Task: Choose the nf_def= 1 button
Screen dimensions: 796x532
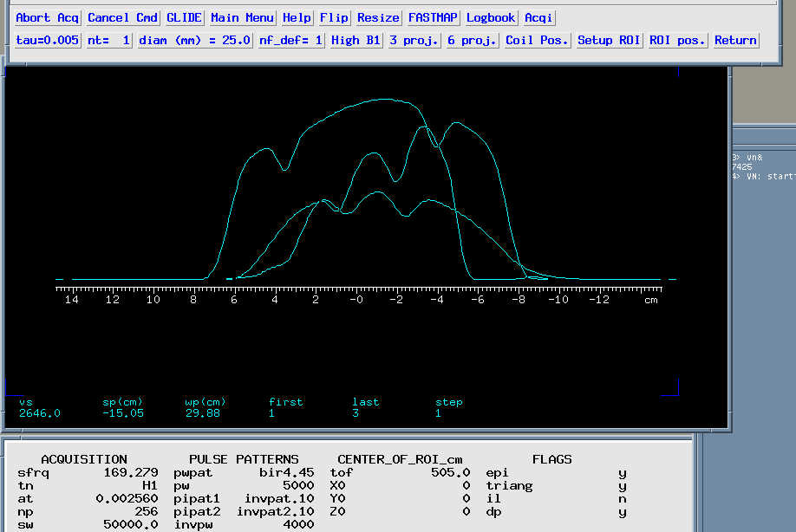Action: tap(290, 40)
